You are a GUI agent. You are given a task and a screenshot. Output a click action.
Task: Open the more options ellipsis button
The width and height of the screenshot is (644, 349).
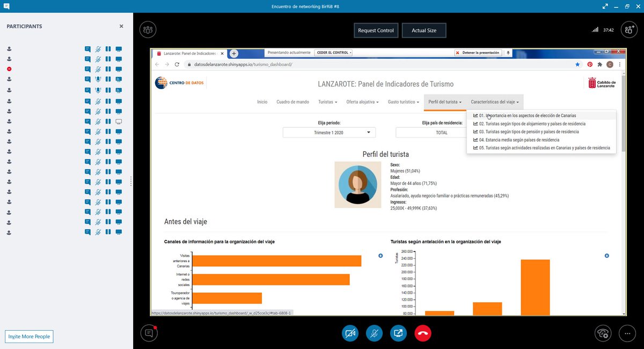click(x=627, y=333)
